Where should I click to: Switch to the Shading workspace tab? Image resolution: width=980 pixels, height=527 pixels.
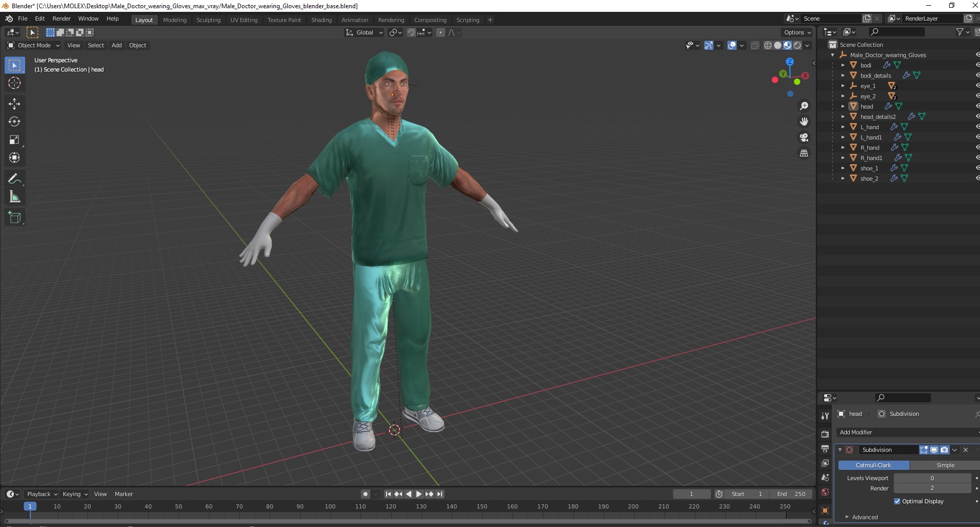321,20
